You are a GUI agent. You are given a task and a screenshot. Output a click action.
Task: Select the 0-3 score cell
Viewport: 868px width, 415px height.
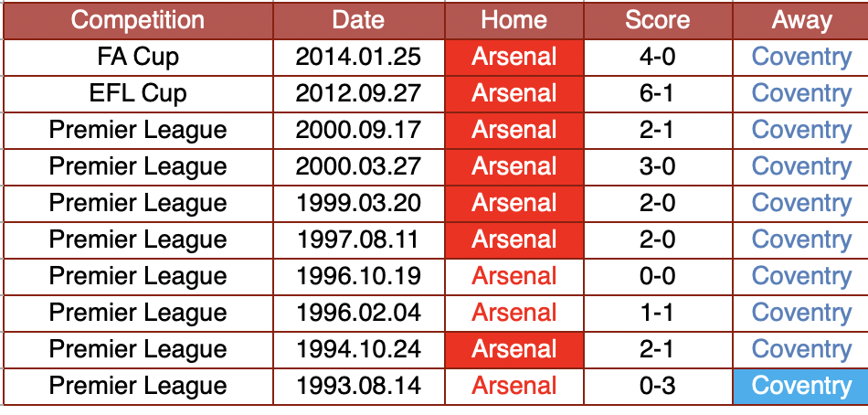[658, 386]
